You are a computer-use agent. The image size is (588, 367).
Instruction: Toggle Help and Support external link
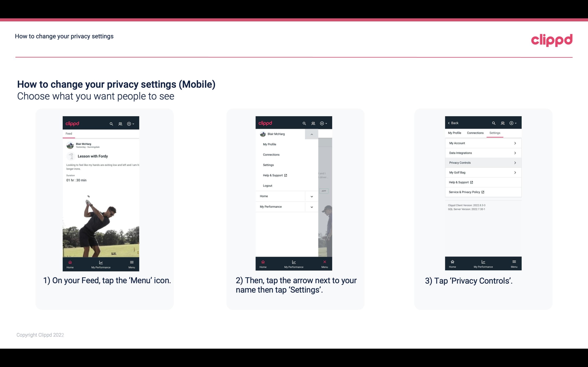coord(483,182)
